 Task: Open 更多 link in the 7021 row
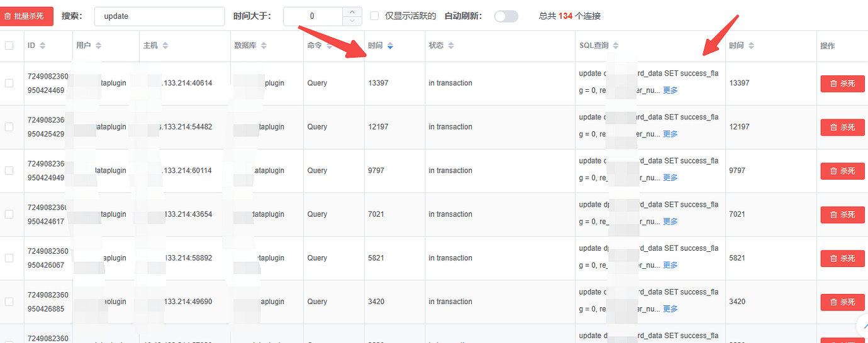click(x=670, y=222)
